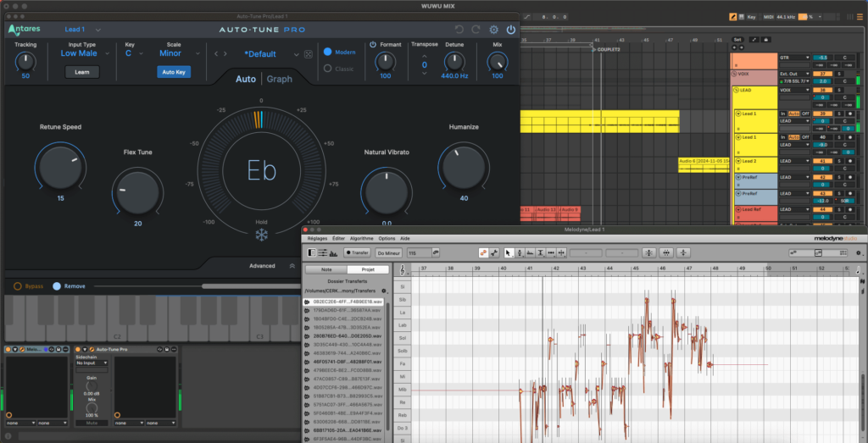The height and width of the screenshot is (443, 868).
Task: Click Melodyne quantize time macro icon
Action: coord(666,252)
